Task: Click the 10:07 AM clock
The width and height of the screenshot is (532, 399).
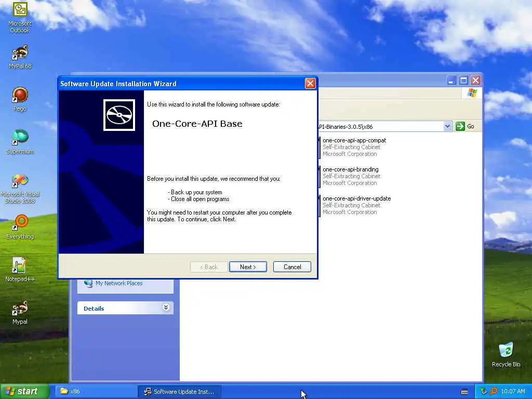Action: (513, 392)
